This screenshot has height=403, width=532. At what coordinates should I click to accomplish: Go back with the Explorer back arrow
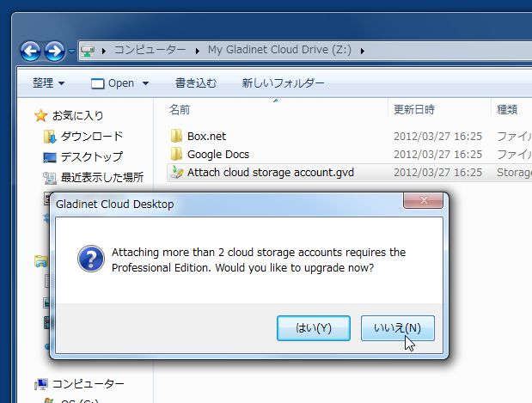tap(31, 52)
